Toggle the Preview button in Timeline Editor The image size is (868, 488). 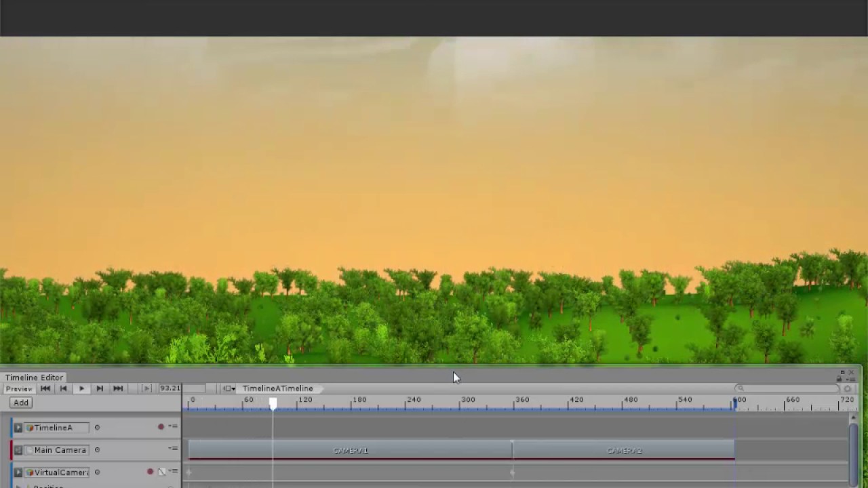pos(19,389)
